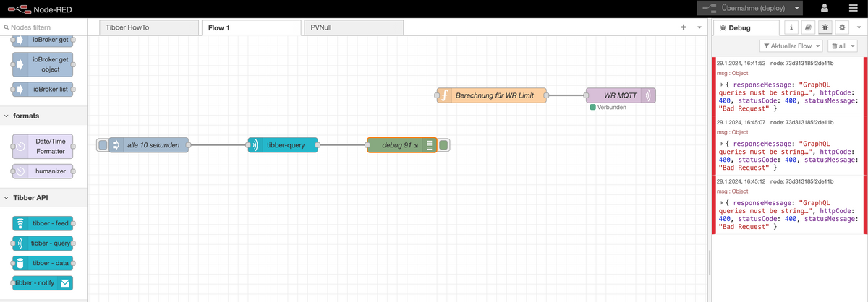The image size is (868, 302).
Task: Select the 'Berechnung für WR Limit' function node
Action: tap(492, 95)
